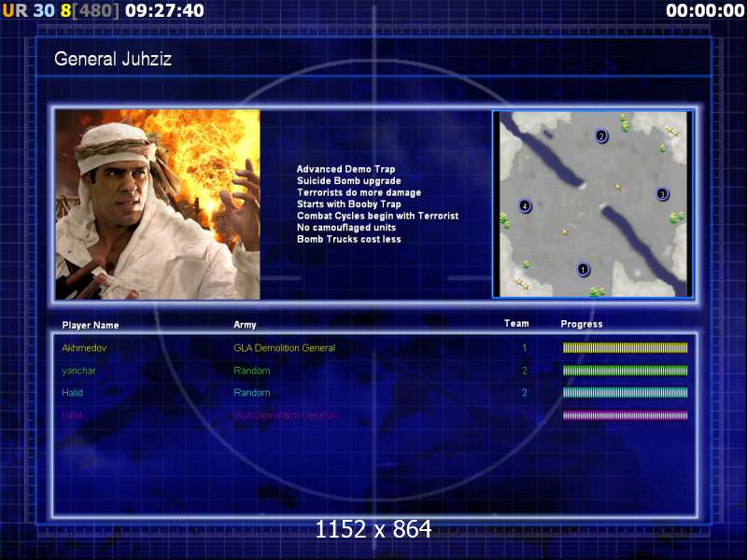Select the supply icons below start position 4
The image size is (747, 560).
click(x=504, y=220)
